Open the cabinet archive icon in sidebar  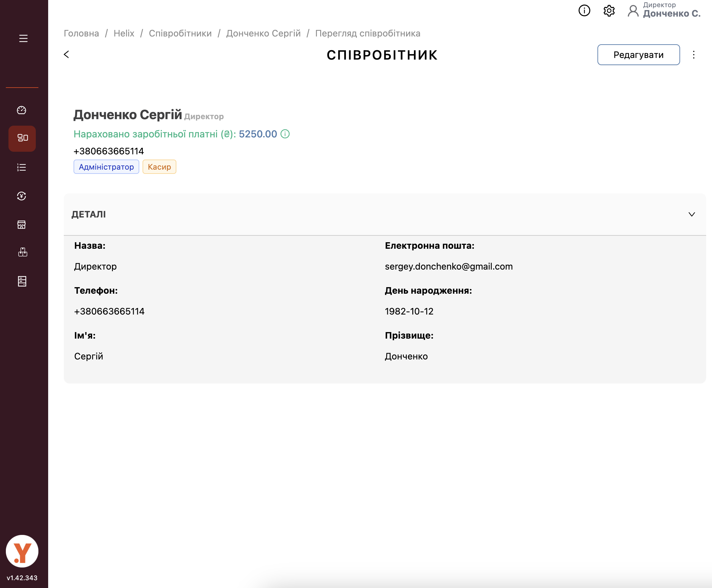[22, 281]
